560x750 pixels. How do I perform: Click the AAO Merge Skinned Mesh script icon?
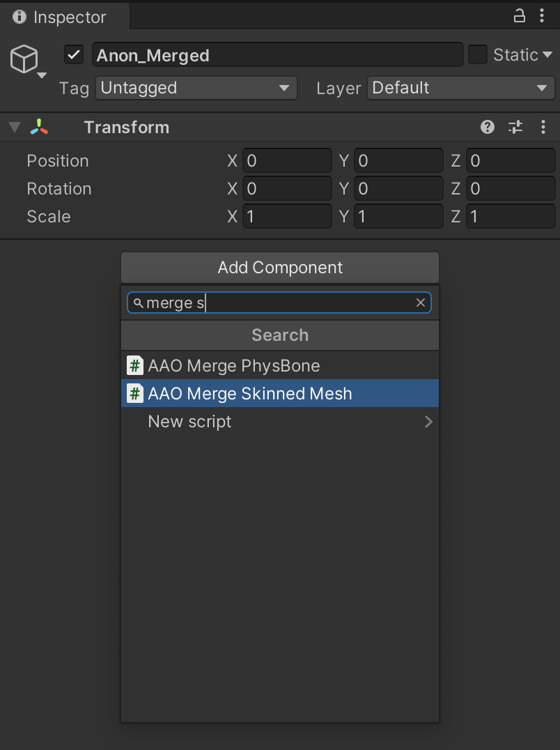pos(134,393)
